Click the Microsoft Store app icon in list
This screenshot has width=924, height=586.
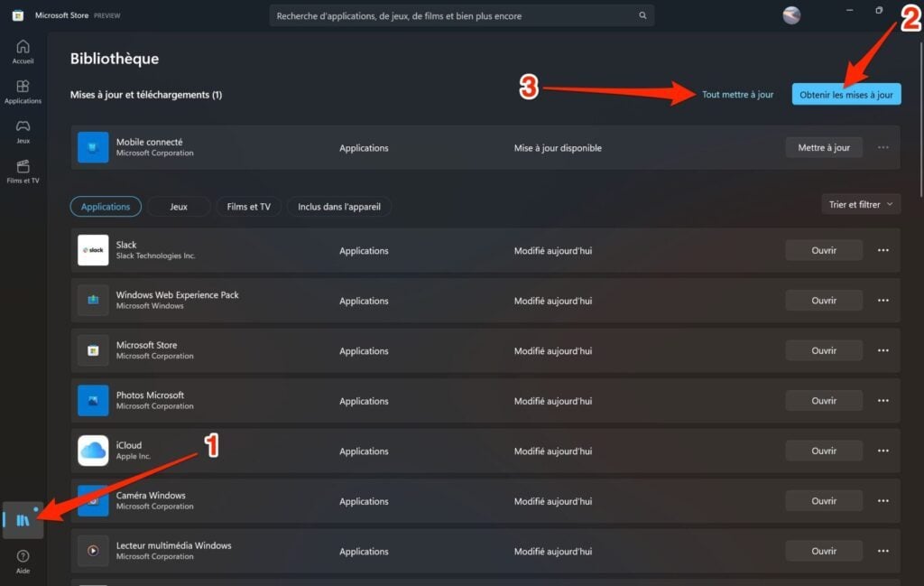click(93, 350)
